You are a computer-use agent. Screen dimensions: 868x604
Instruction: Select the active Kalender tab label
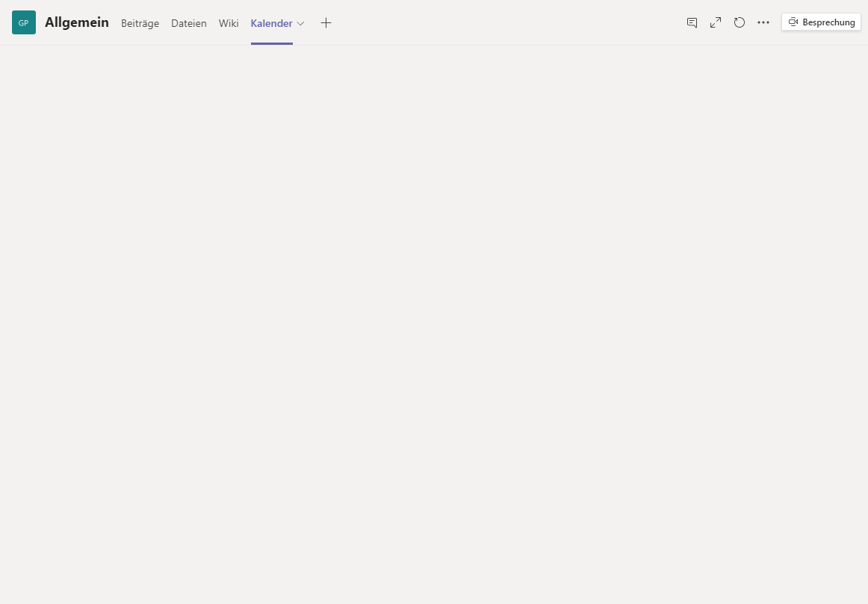pyautogui.click(x=271, y=23)
